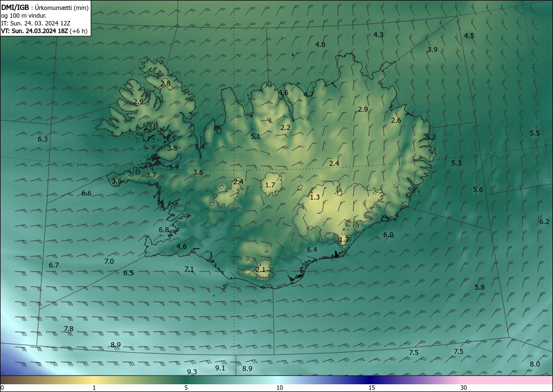Click the '30' label on the color scale
This screenshot has height=392, width=553.
click(x=464, y=388)
